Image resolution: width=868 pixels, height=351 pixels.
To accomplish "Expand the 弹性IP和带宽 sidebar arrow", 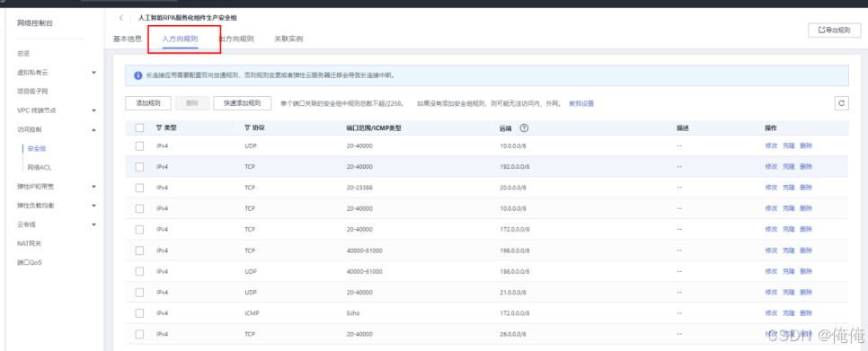I will click(93, 187).
